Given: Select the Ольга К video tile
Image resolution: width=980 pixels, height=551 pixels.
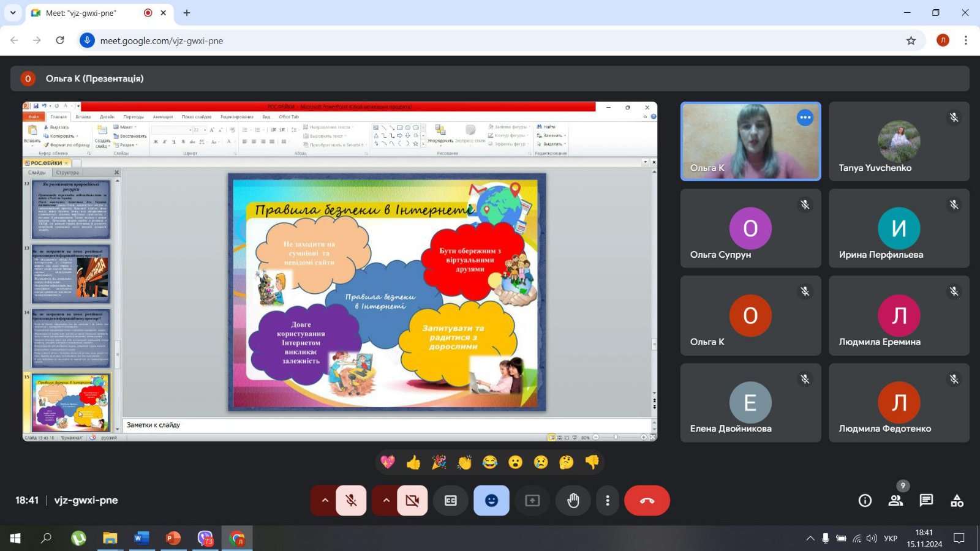Looking at the screenshot, I should tap(750, 141).
